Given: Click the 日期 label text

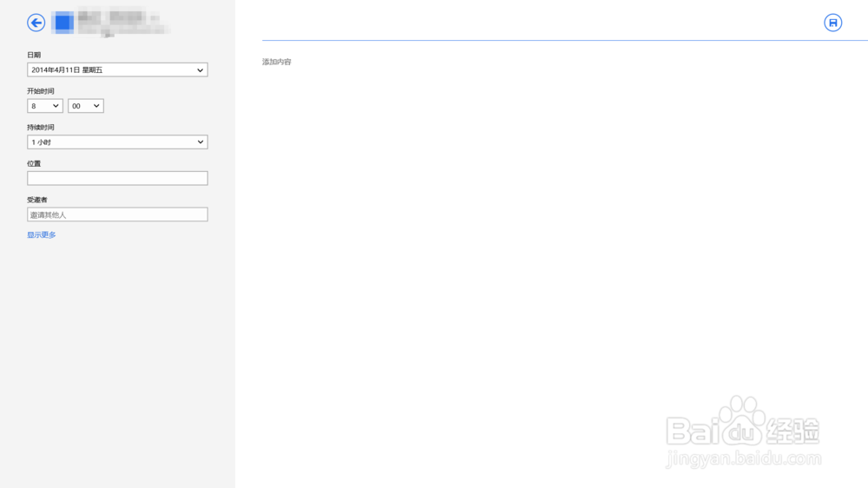Looking at the screenshot, I should click(34, 55).
